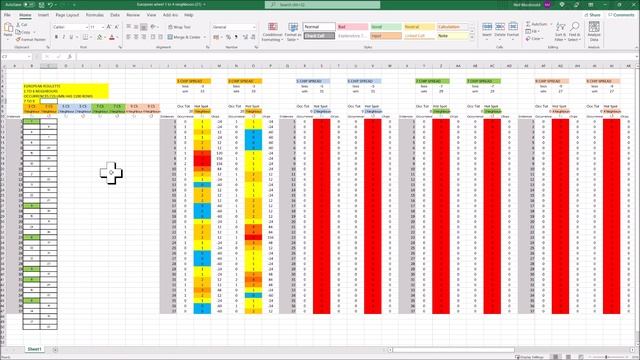Apply the Bad cell style
Image resolution: width=640 pixels, height=360 pixels.
click(x=353, y=27)
